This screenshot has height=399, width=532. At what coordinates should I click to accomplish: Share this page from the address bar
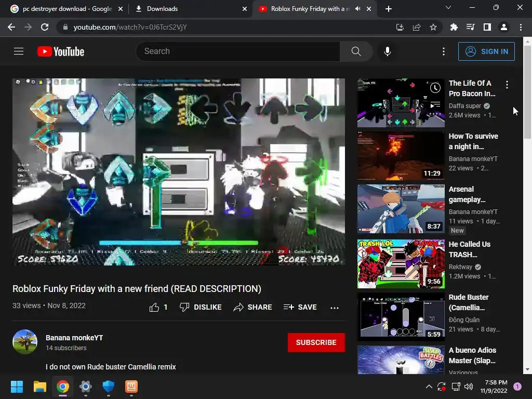tap(416, 27)
